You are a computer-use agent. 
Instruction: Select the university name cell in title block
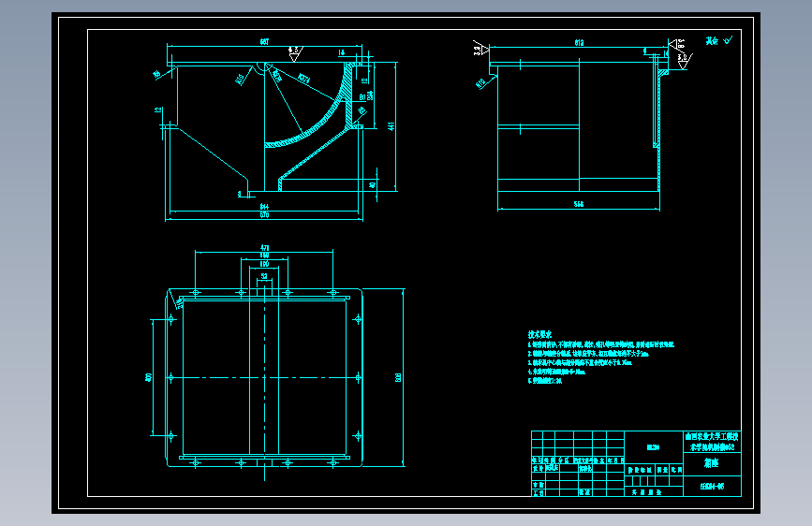[712, 442]
